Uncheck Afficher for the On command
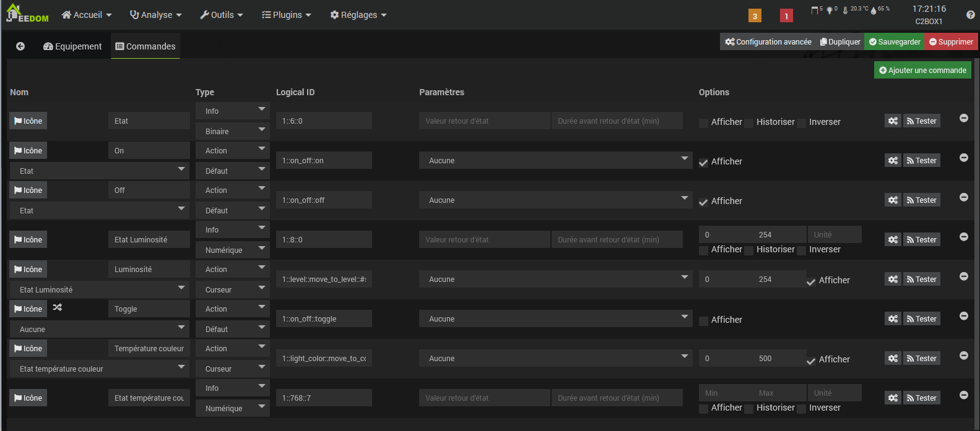The width and height of the screenshot is (980, 431). (x=703, y=163)
